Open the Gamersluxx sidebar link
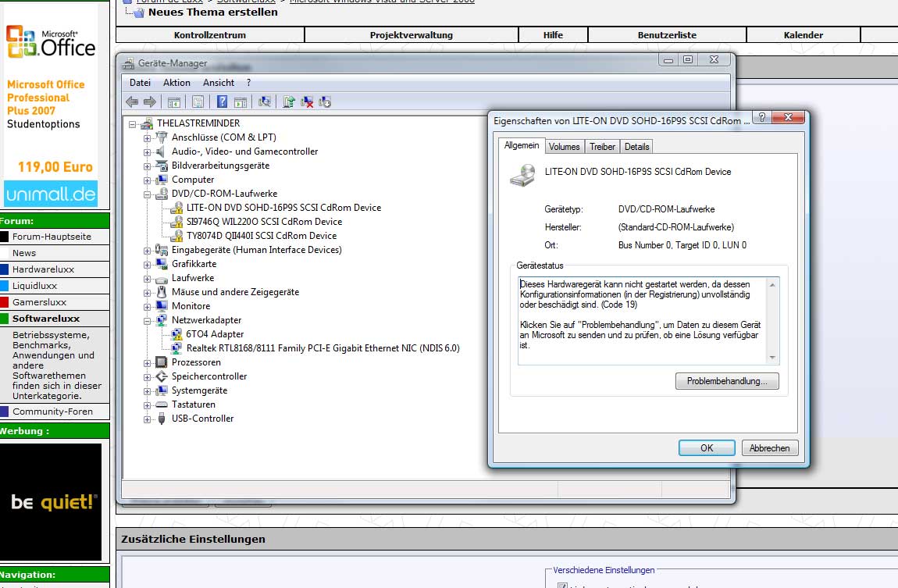 pyautogui.click(x=40, y=301)
